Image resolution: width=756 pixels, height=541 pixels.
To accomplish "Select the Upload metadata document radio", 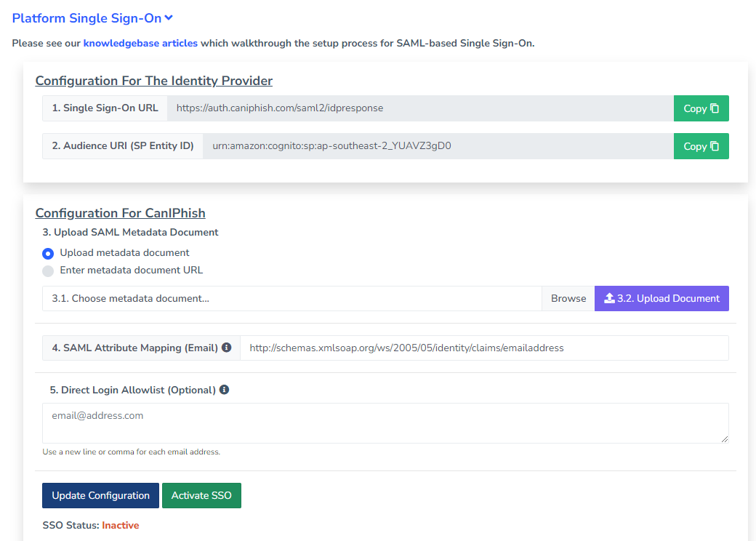I will [x=48, y=254].
